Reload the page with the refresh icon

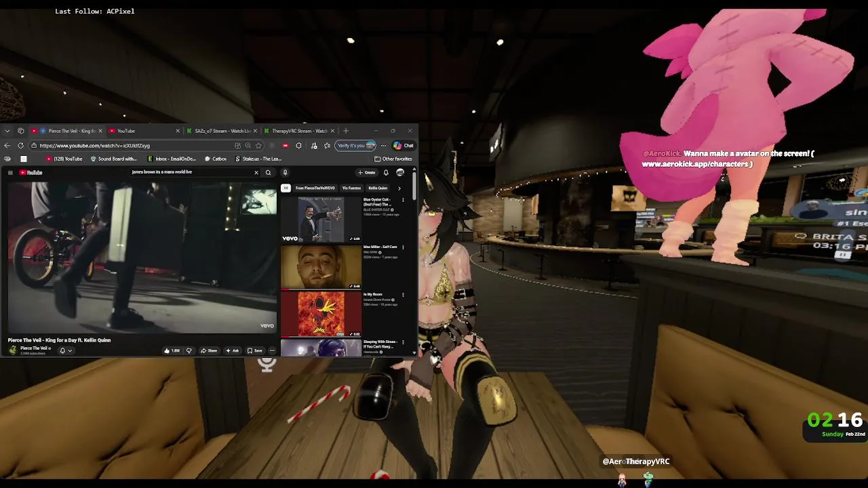pyautogui.click(x=20, y=146)
